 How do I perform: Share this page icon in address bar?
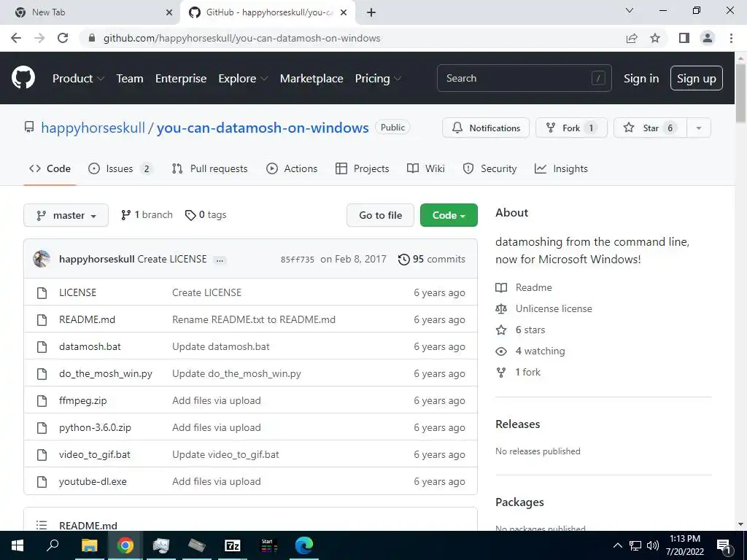coord(632,38)
